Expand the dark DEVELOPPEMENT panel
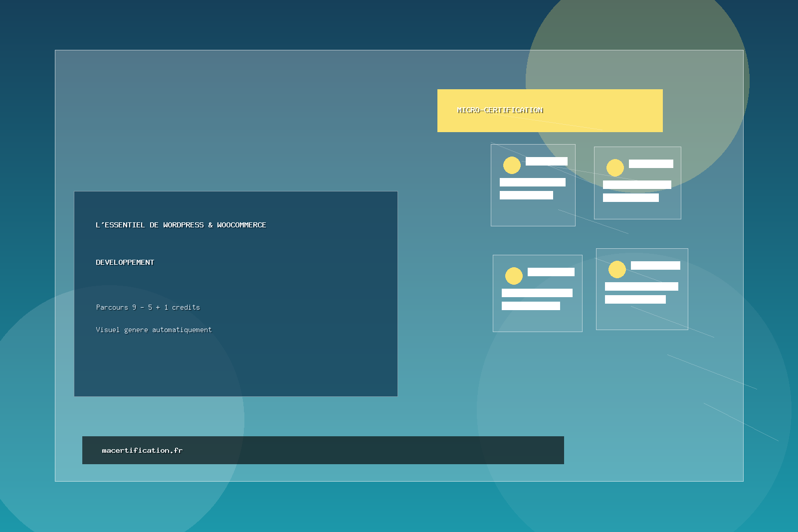The image size is (798, 532). pos(235,293)
